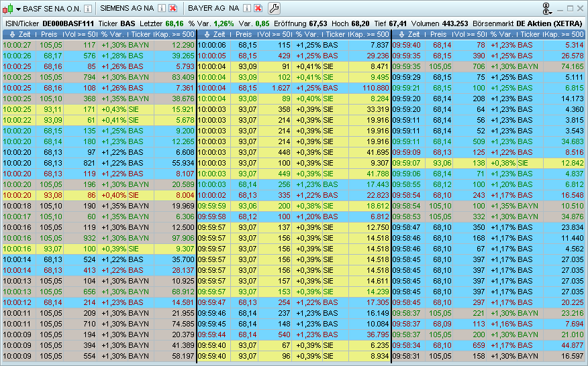Click left panel Kap. >= 500 header
Screen dimensions: 588x366
[175, 34]
